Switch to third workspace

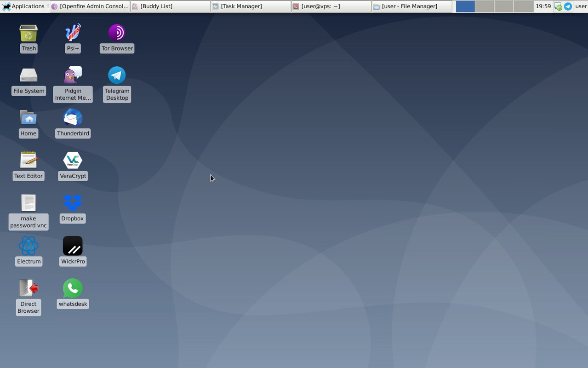(504, 6)
